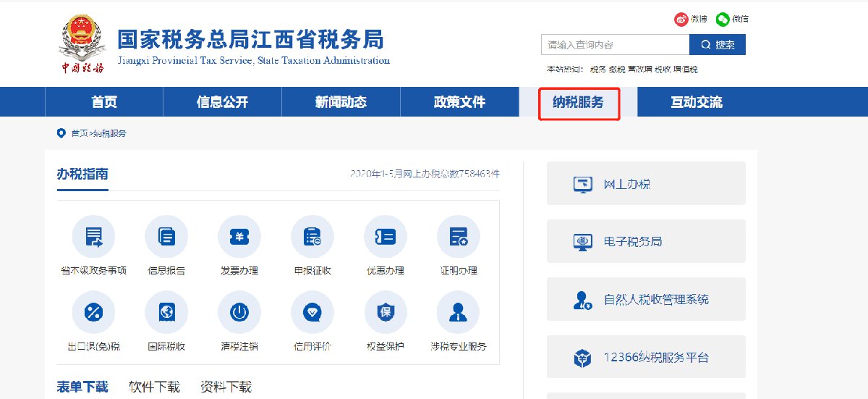Viewport: 868px width, 399px height.
Task: Click the WeChat icon in header
Action: click(723, 20)
